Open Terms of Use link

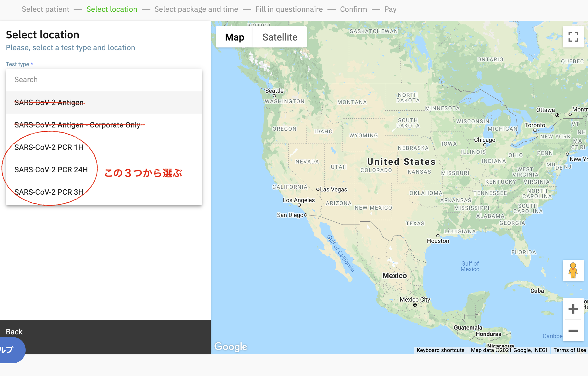pos(569,350)
